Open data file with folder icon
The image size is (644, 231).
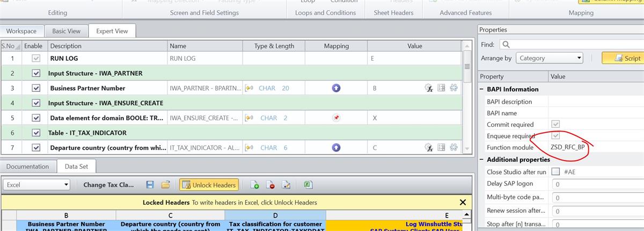click(x=166, y=185)
